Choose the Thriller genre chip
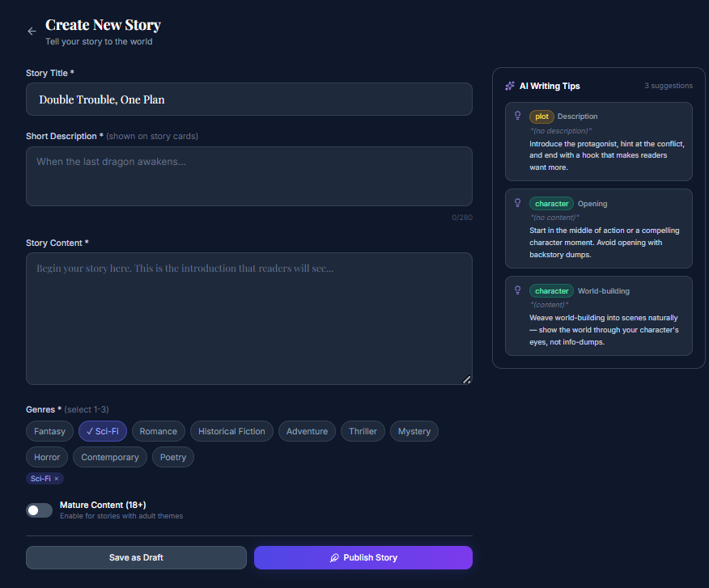This screenshot has height=588, width=709. click(363, 432)
